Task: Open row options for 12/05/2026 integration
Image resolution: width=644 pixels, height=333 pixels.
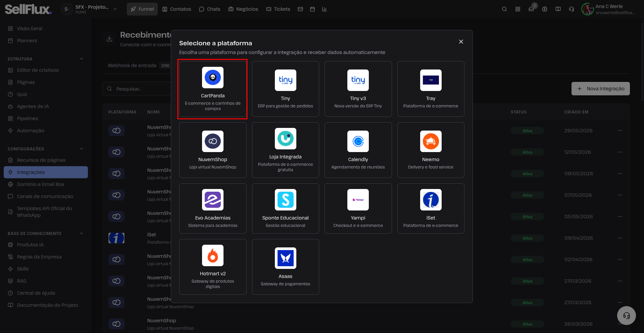Action: [620, 152]
